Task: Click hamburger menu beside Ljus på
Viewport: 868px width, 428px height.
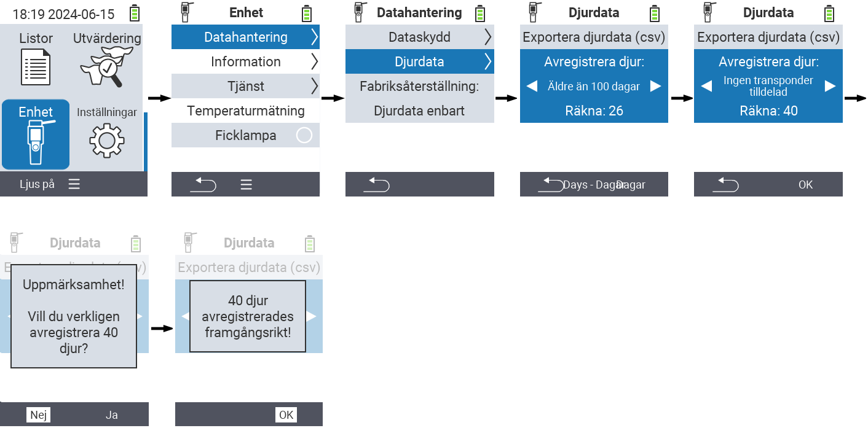Action: pos(74,184)
